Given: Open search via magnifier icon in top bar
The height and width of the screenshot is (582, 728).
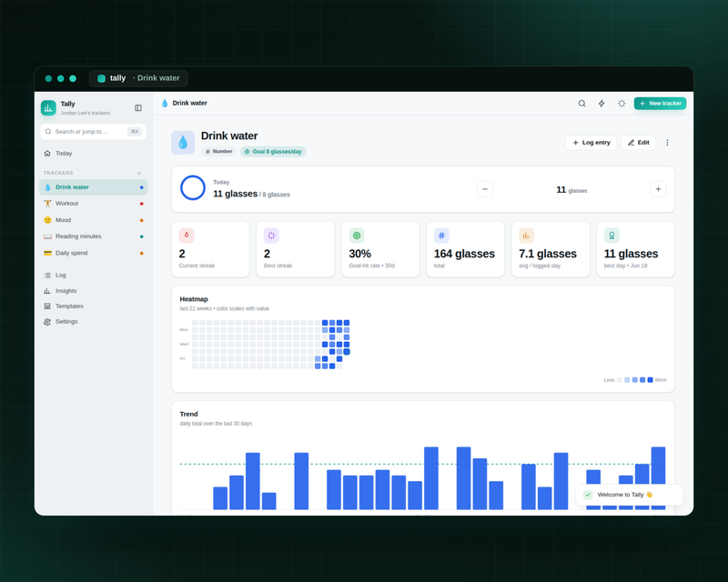Looking at the screenshot, I should coord(581,104).
